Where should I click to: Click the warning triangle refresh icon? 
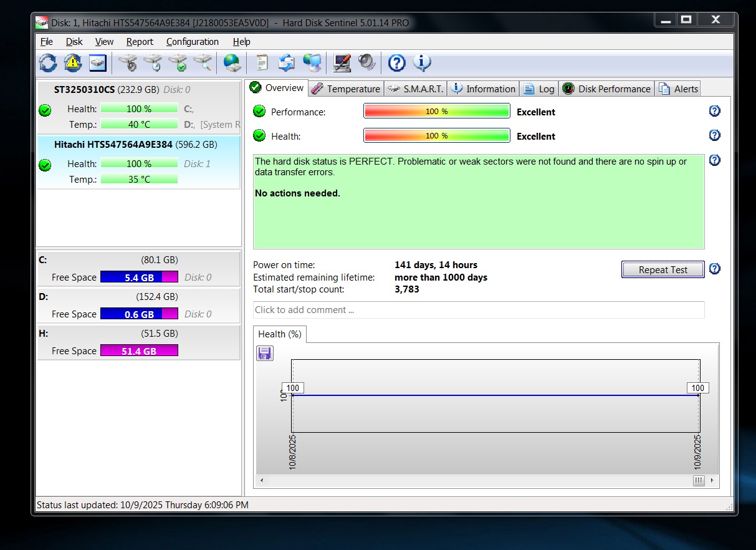(x=73, y=62)
